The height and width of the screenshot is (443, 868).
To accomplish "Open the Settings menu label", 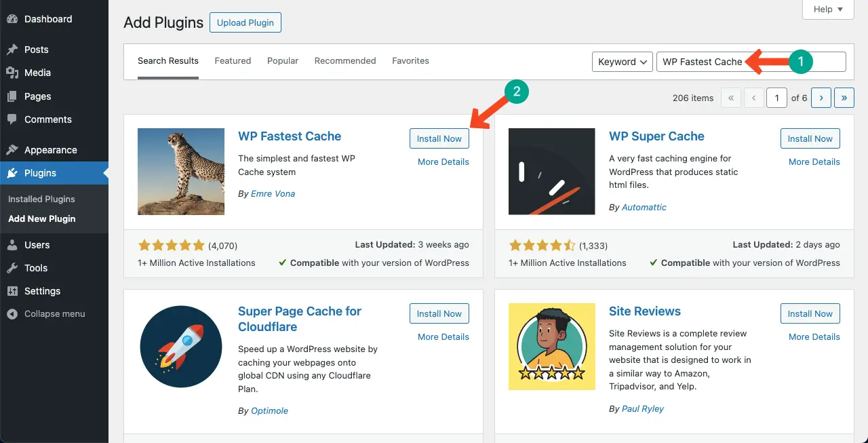I will pos(43,291).
